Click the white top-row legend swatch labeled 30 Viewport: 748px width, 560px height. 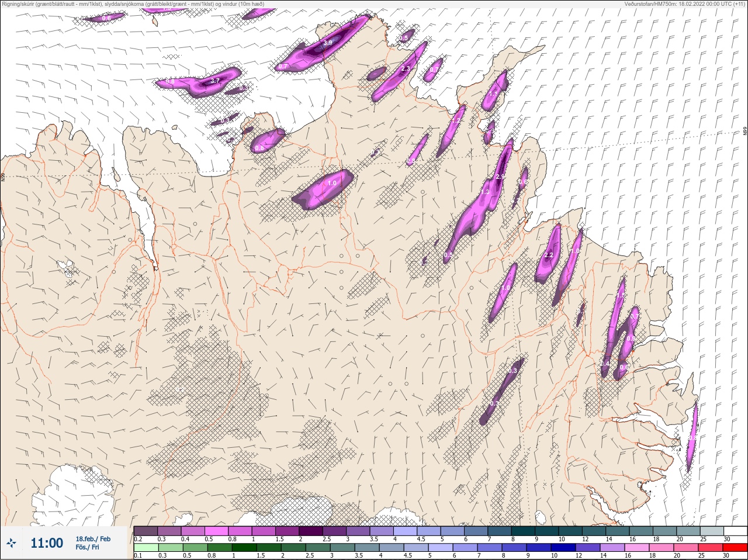[735, 531]
